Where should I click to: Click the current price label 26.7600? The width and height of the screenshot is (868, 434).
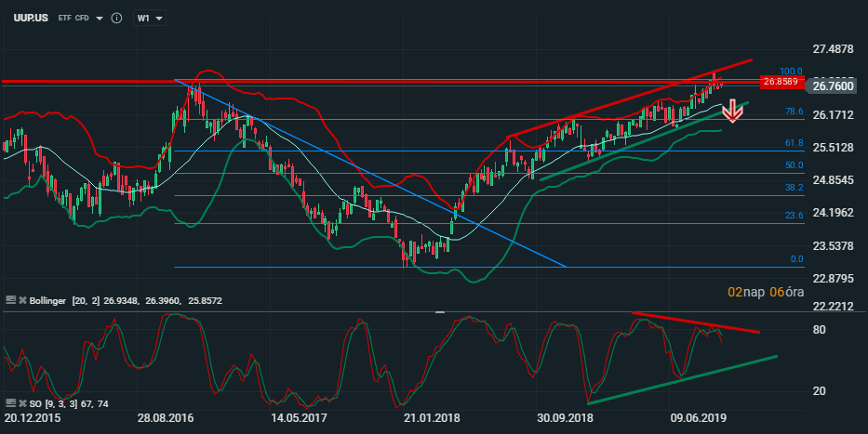click(x=833, y=86)
